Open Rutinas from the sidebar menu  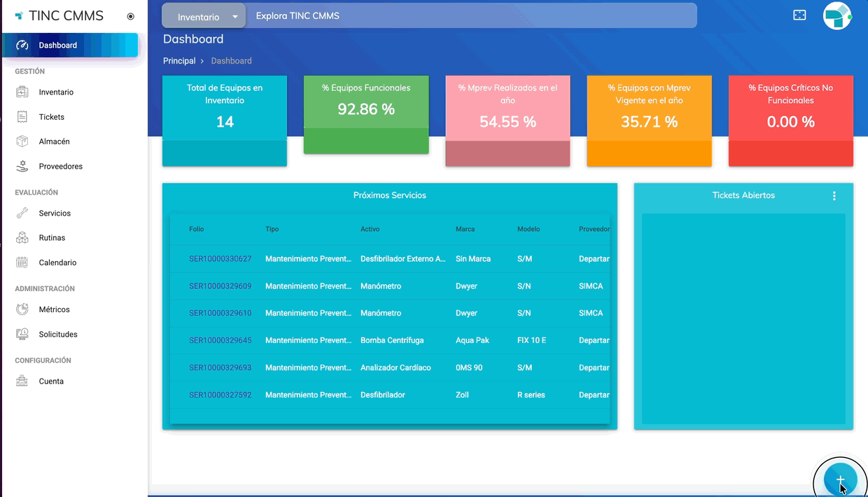[52, 238]
